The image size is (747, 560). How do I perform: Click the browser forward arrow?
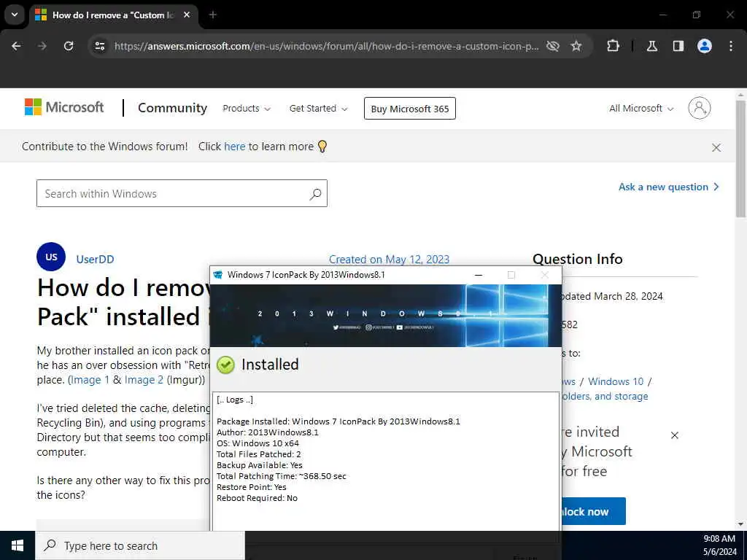coord(42,46)
